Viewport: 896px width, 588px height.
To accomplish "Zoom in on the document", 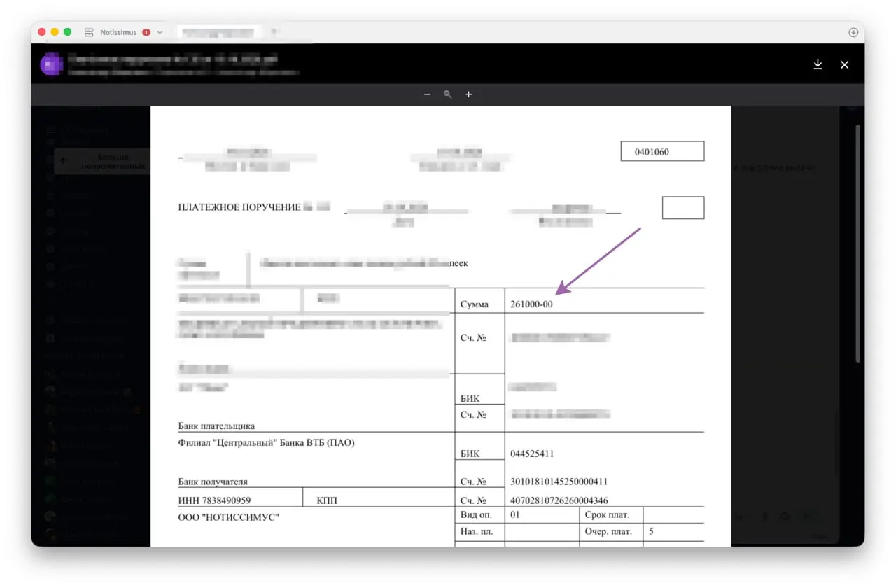I will (x=469, y=94).
